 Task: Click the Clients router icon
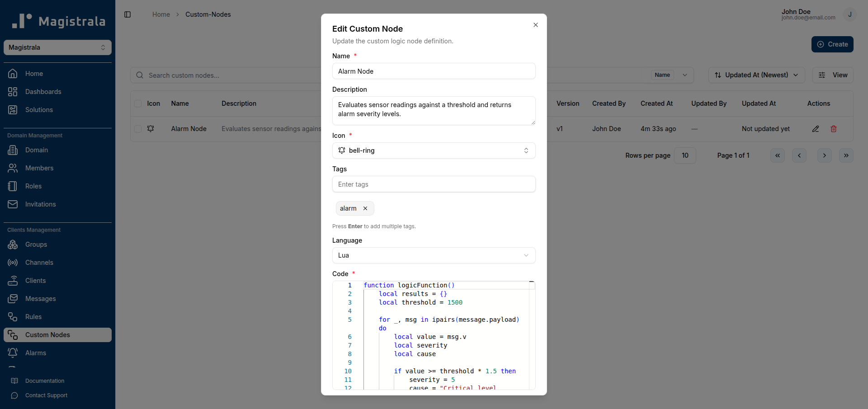13,281
